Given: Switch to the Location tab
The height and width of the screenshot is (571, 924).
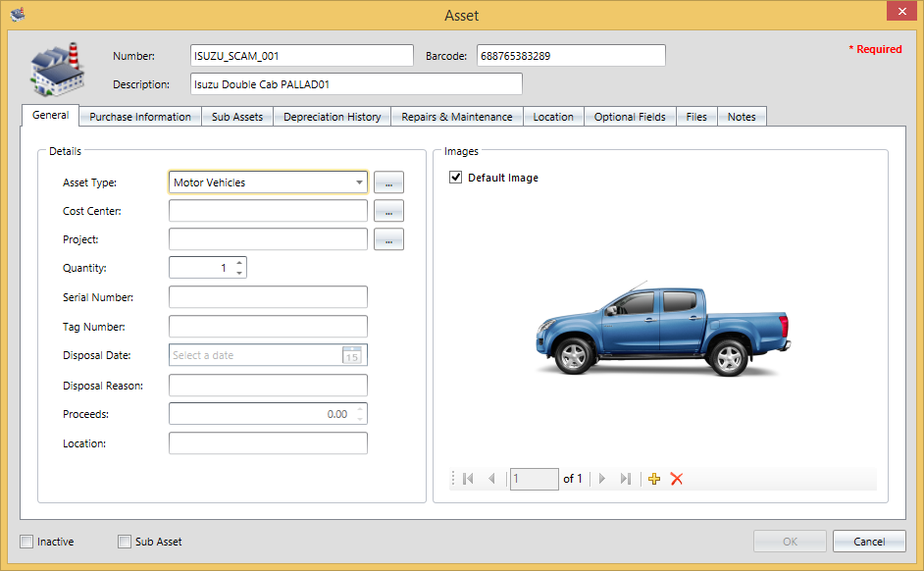Looking at the screenshot, I should (553, 117).
